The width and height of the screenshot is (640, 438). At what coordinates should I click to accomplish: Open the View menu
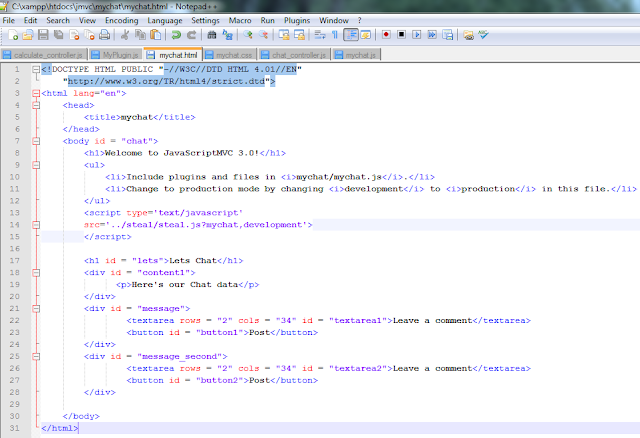click(x=87, y=20)
